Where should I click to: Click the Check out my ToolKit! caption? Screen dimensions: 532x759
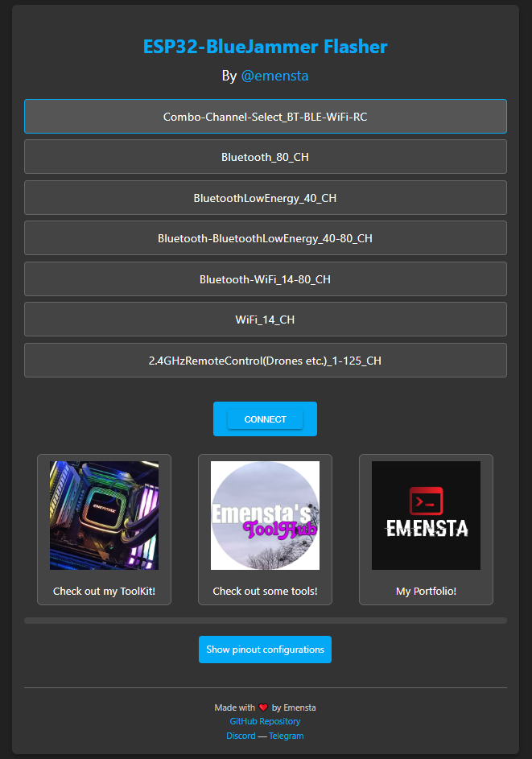click(x=104, y=591)
